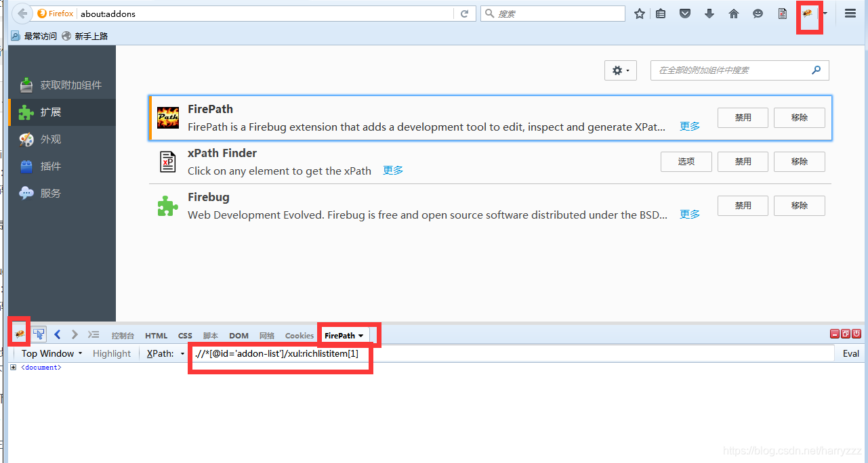
Task: Switch to the 脚本 script tab
Action: click(211, 336)
